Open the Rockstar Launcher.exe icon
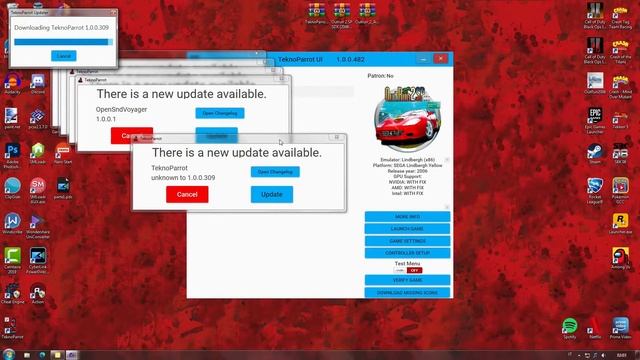 coord(620,223)
